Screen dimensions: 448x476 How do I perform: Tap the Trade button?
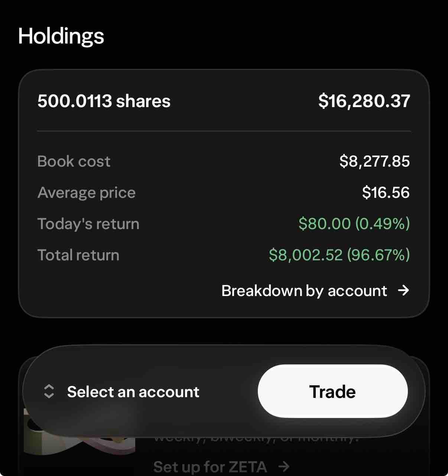coord(332,391)
